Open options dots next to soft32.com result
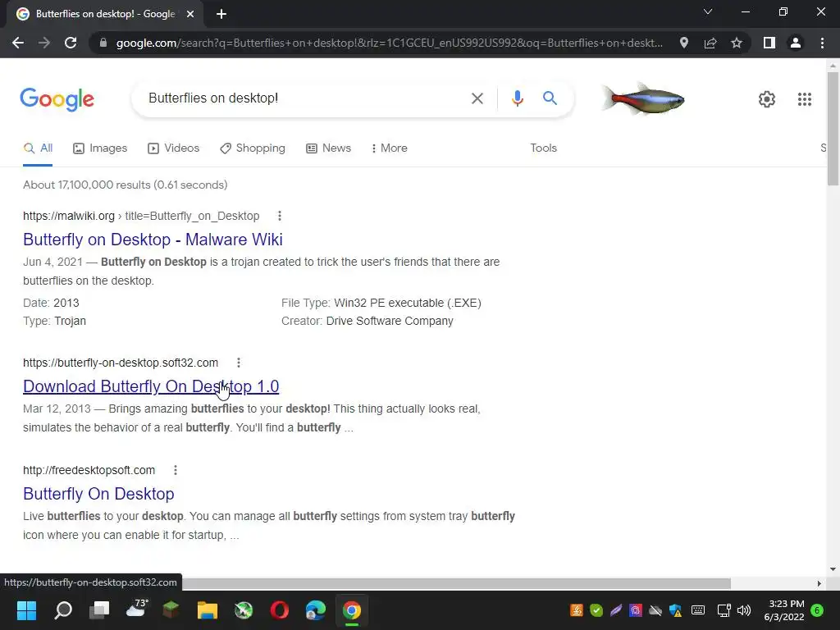 point(239,363)
